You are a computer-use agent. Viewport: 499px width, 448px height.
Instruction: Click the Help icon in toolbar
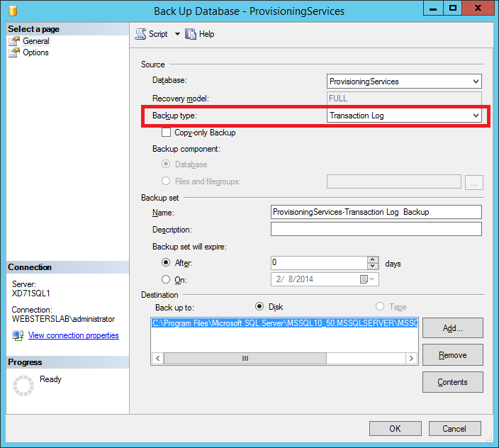190,34
